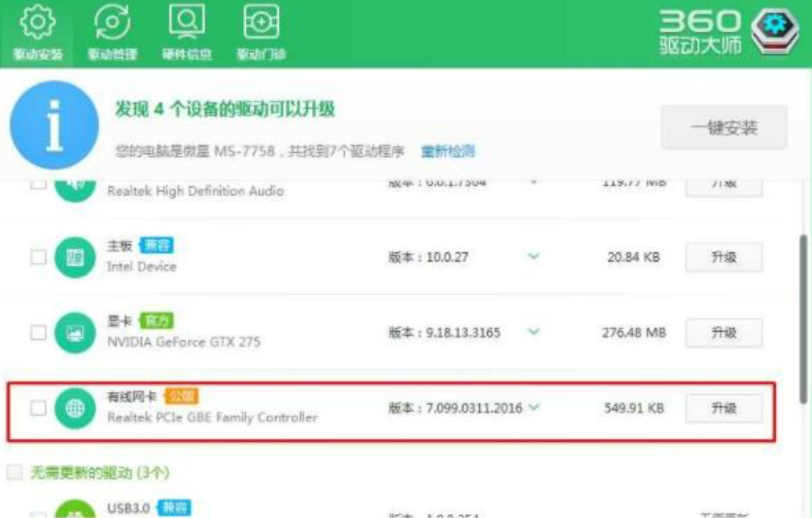This screenshot has width=812, height=518.
Task: Expand version dropdown for 10.0.27
Action: click(x=533, y=256)
